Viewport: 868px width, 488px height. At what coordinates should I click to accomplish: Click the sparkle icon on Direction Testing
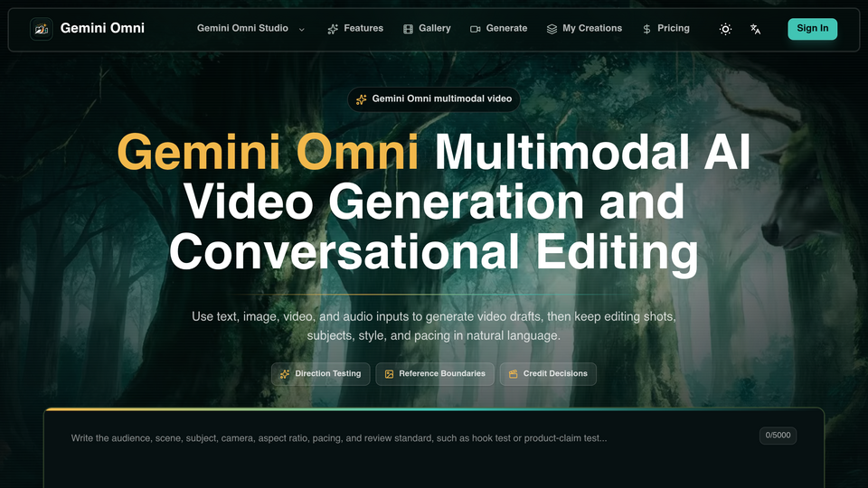[x=285, y=374]
